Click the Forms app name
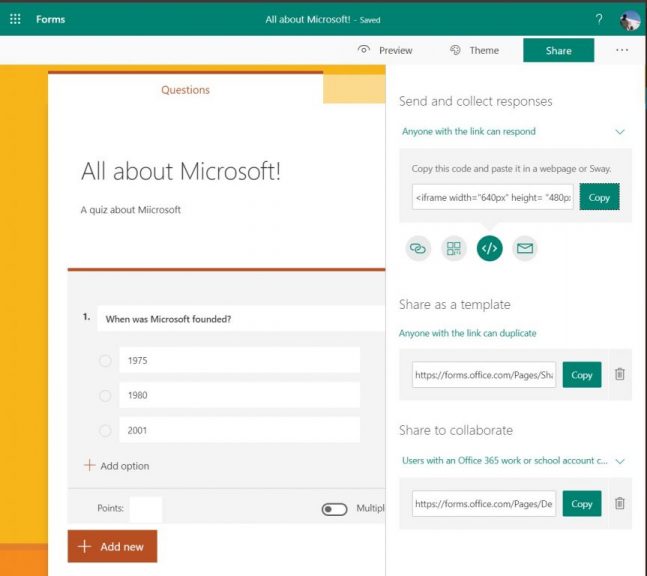This screenshot has height=576, width=647. click(50, 19)
